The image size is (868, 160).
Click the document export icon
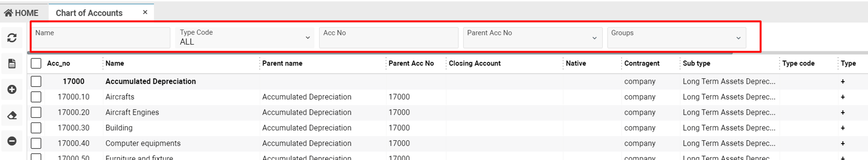click(x=12, y=63)
